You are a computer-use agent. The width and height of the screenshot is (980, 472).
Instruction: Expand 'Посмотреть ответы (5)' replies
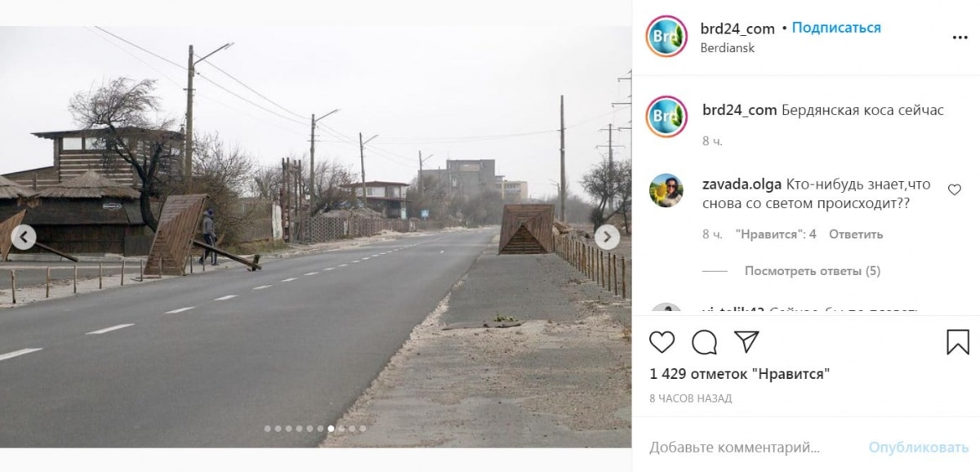812,271
